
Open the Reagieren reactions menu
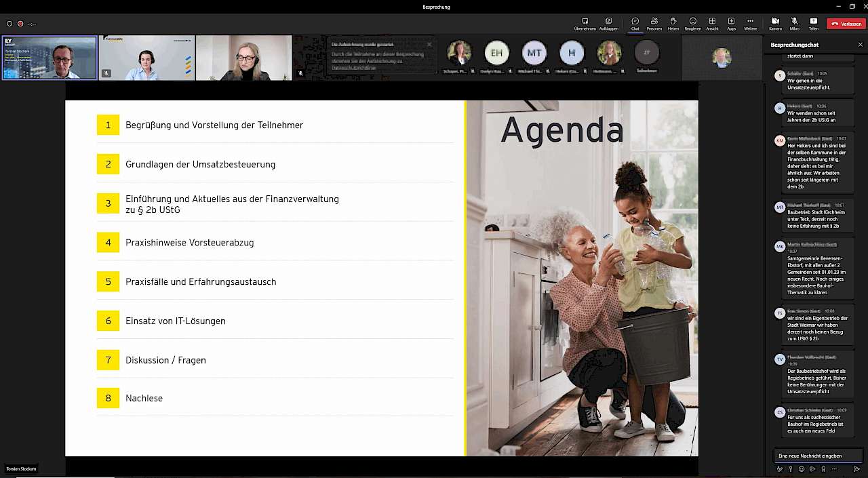pos(692,24)
